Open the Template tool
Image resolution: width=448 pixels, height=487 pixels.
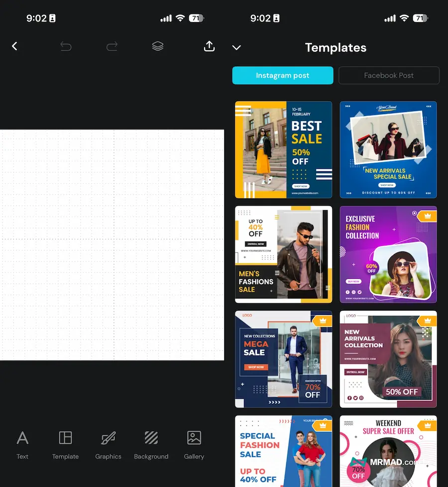click(x=65, y=445)
